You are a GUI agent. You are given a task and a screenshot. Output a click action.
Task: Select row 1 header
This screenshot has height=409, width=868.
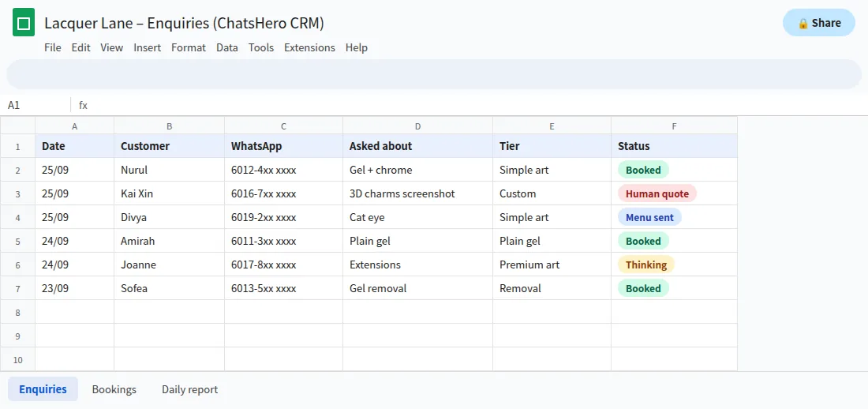(x=17, y=146)
